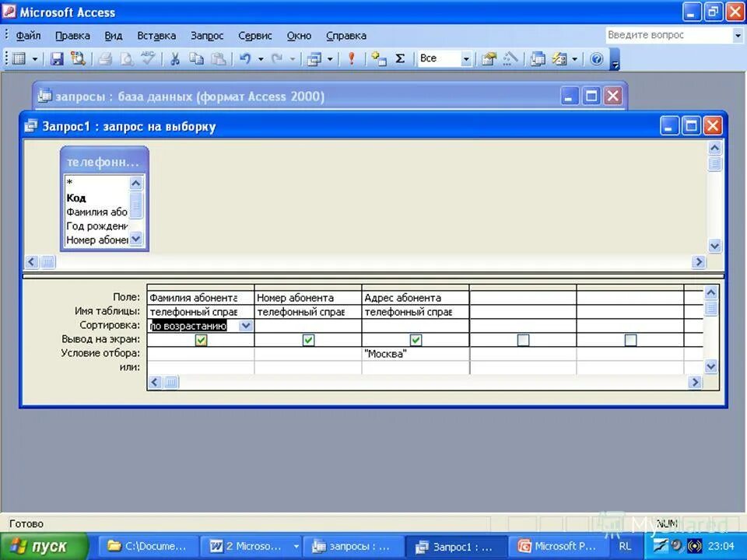Switch to 'запросы :' taskbar button
The height and width of the screenshot is (560, 747).
coord(353,546)
